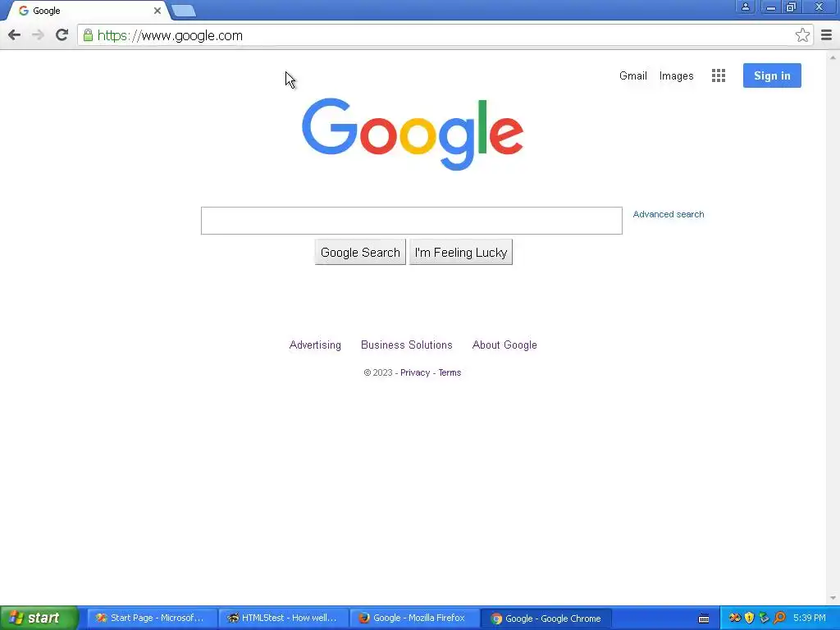This screenshot has width=840, height=630.
Task: Bookmark this page with the star icon
Action: click(x=802, y=35)
